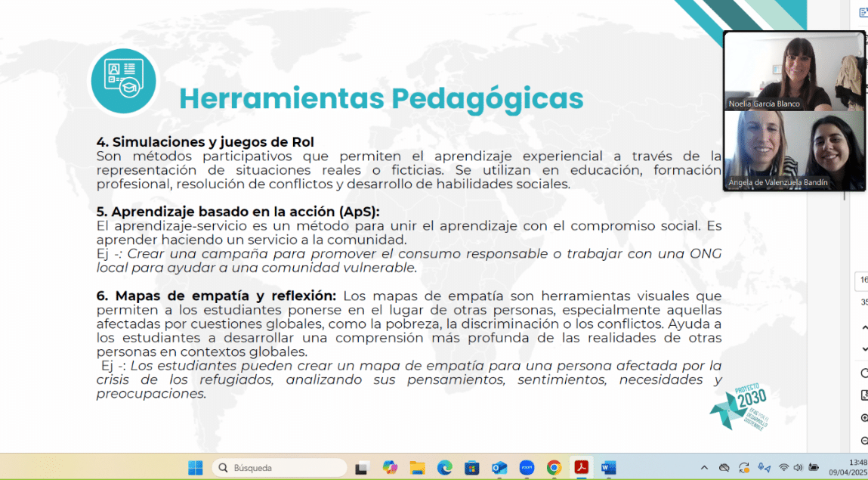Image resolution: width=868 pixels, height=480 pixels.
Task: Expand hidden system tray icons chevron
Action: (x=704, y=468)
